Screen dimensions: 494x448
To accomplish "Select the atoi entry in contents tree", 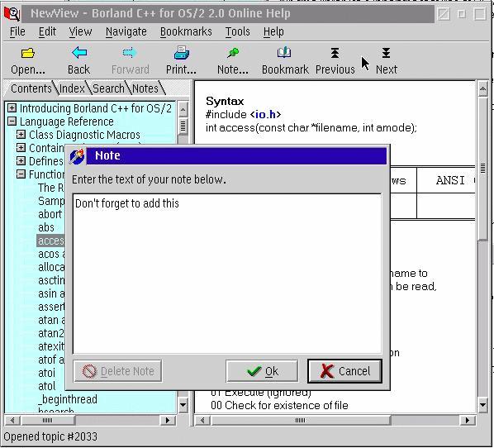I will pyautogui.click(x=46, y=373).
